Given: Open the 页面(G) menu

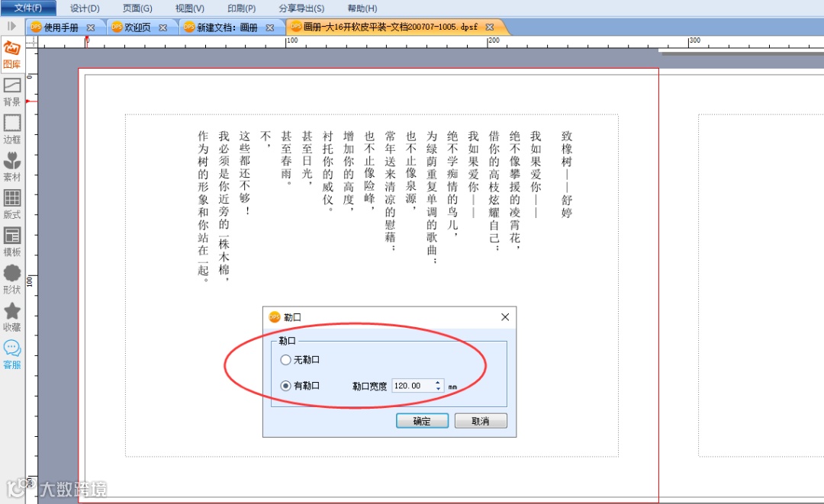Looking at the screenshot, I should coord(137,8).
